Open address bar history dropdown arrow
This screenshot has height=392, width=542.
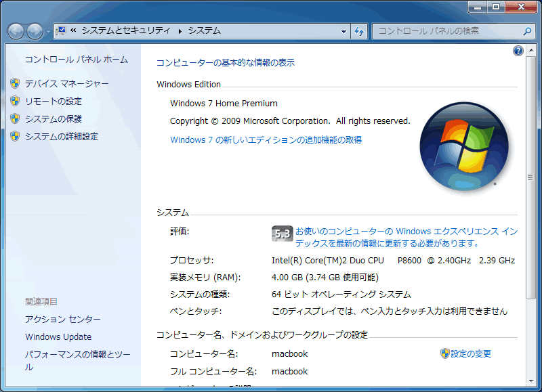coord(343,31)
